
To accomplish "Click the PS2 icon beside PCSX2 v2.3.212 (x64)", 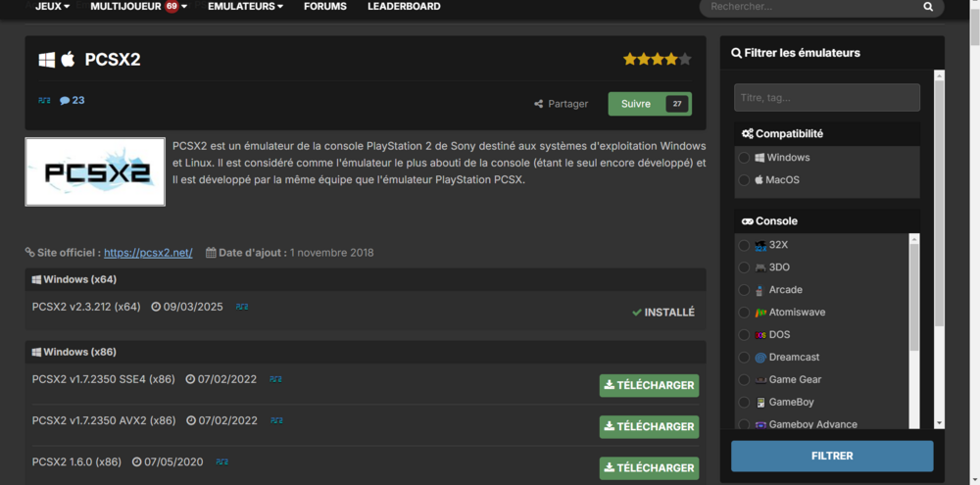I will [x=241, y=307].
